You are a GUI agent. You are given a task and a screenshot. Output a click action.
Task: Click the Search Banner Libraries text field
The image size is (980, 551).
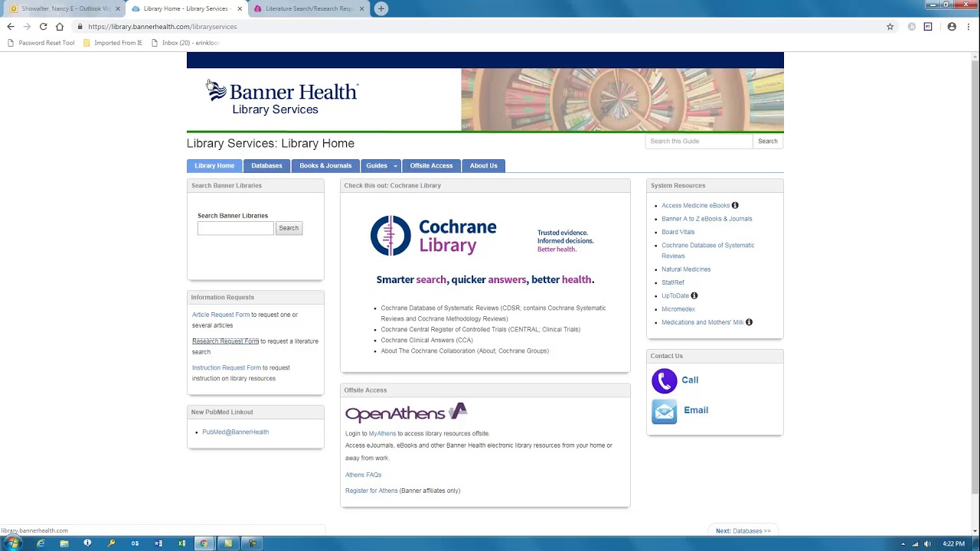click(x=236, y=228)
